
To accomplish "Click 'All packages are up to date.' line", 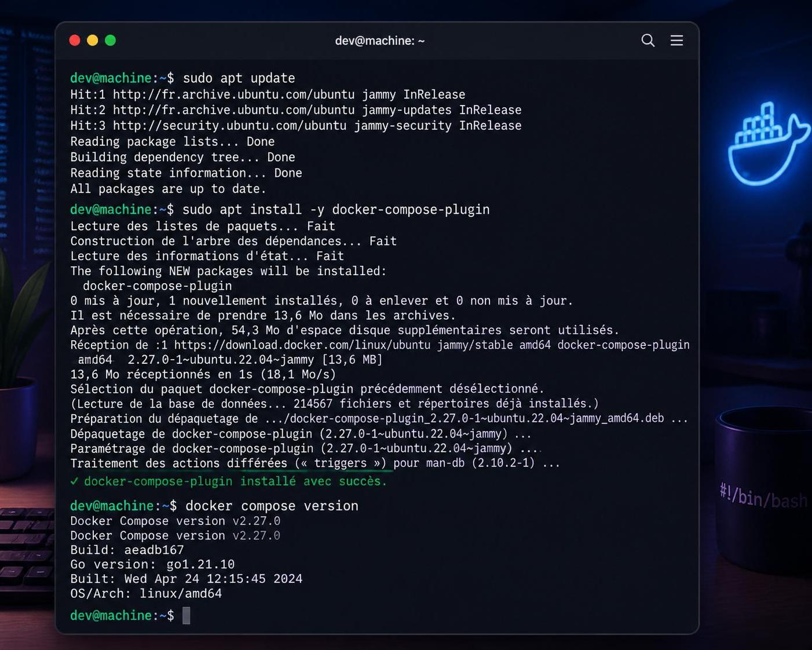I will coord(169,189).
